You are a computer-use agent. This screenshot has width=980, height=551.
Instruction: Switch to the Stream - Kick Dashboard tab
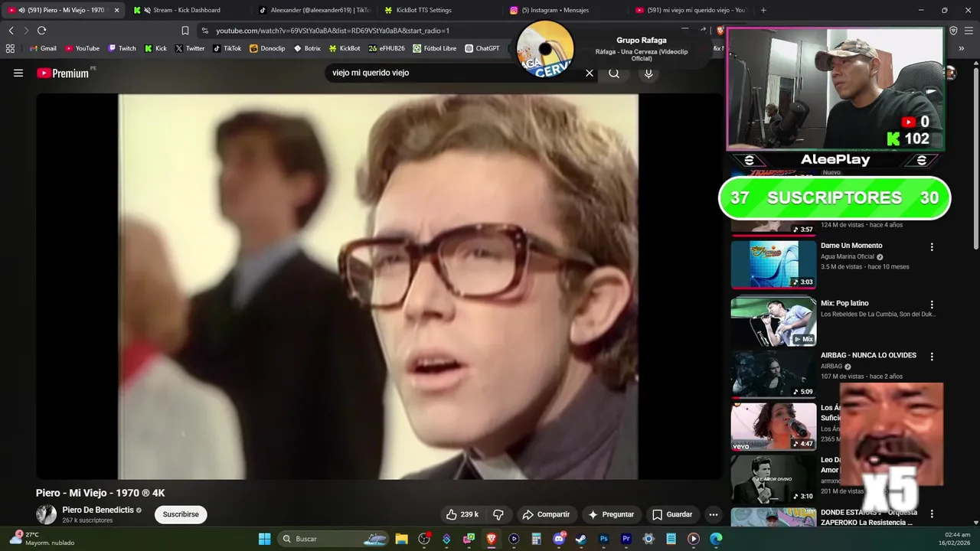pos(186,10)
